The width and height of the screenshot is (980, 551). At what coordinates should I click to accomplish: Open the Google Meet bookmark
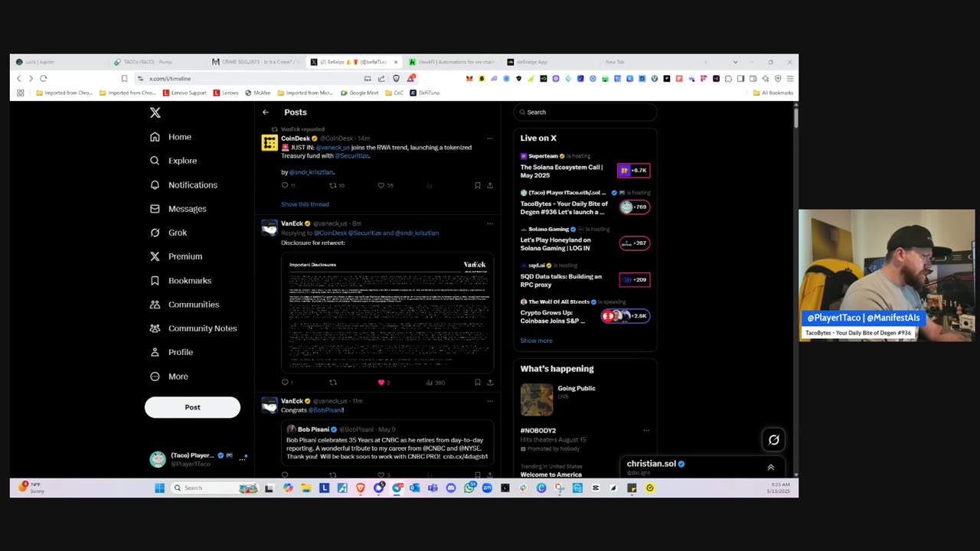pos(360,93)
